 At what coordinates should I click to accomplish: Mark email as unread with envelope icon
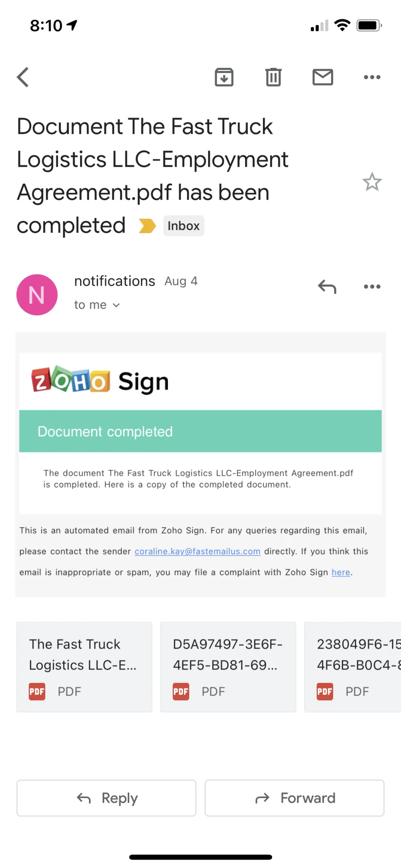(323, 77)
